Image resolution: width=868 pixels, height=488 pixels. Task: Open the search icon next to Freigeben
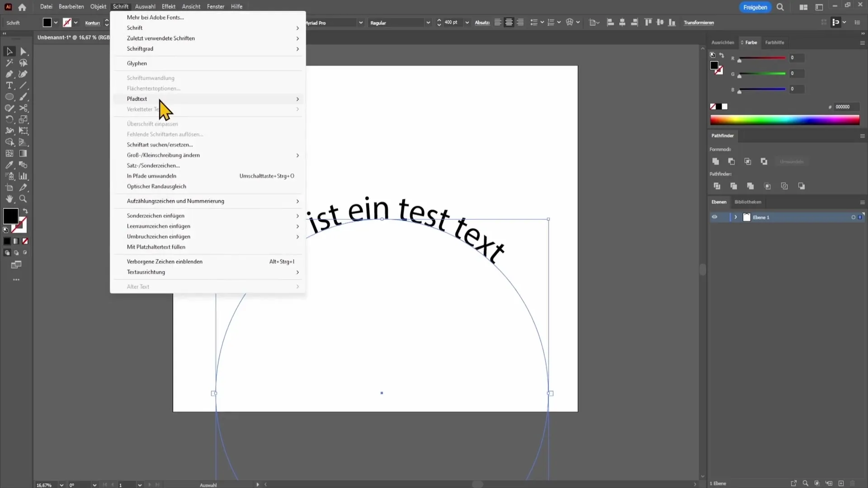coord(780,7)
